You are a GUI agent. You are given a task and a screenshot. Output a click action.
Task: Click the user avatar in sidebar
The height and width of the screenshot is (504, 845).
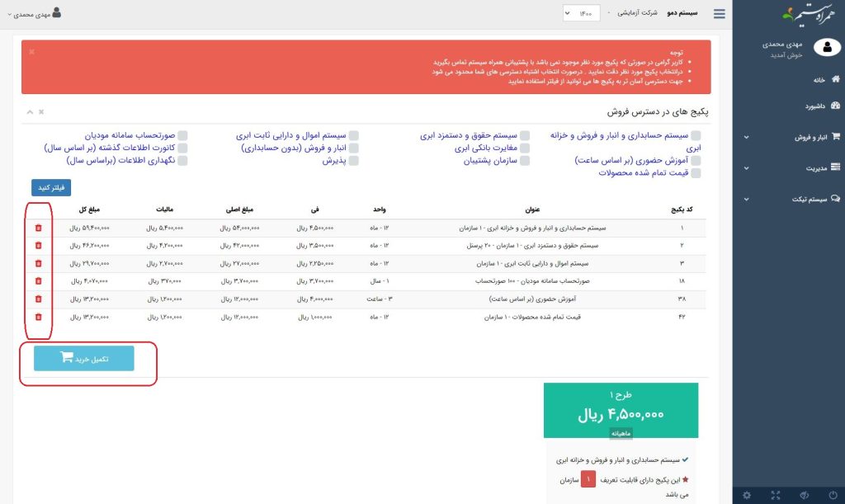[826, 47]
